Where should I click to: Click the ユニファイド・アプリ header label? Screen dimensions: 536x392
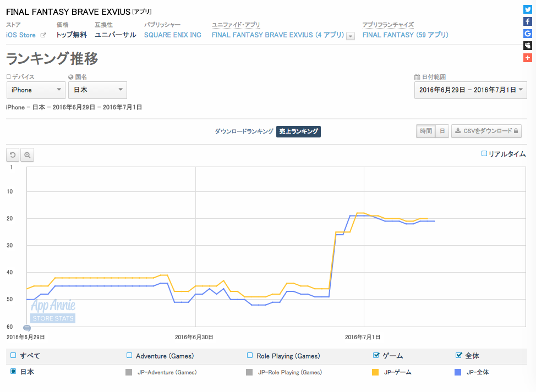236,25
